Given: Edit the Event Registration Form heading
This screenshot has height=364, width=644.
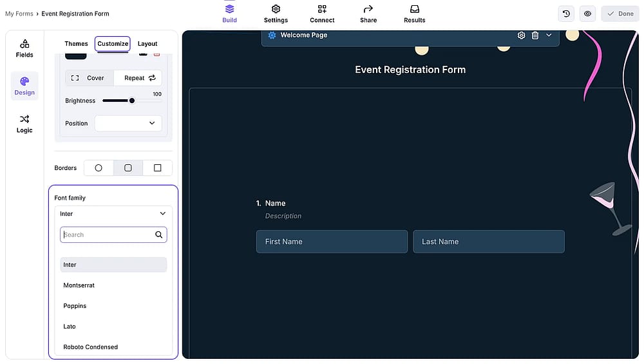Looking at the screenshot, I should coord(410,70).
